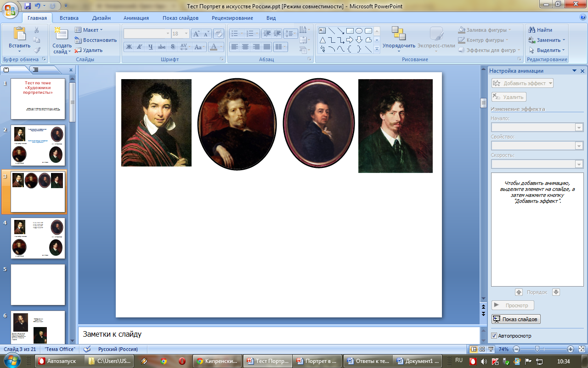This screenshot has width=588, height=368.
Task: Decrease list indent level
Action: [x=266, y=34]
